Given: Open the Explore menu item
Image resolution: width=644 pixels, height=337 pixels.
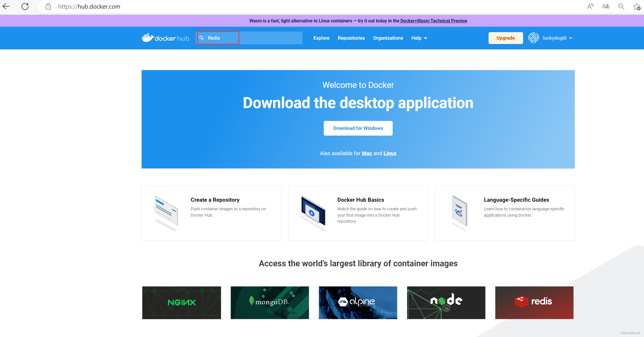Looking at the screenshot, I should pos(321,38).
